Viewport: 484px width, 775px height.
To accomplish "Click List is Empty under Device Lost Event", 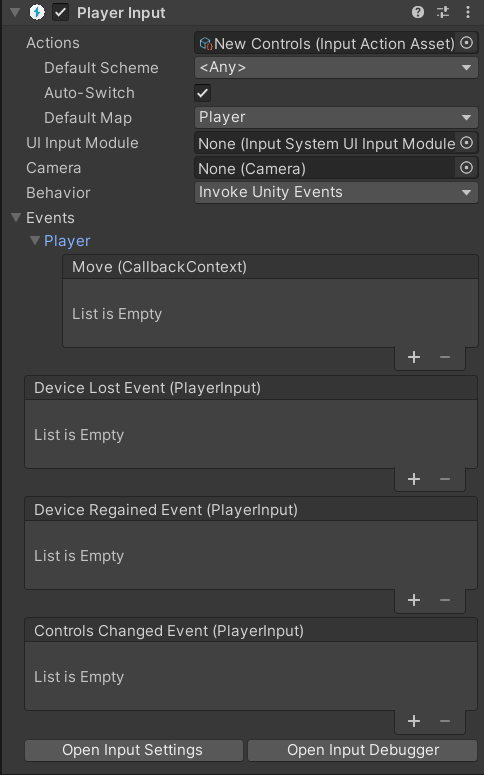I will [79, 435].
